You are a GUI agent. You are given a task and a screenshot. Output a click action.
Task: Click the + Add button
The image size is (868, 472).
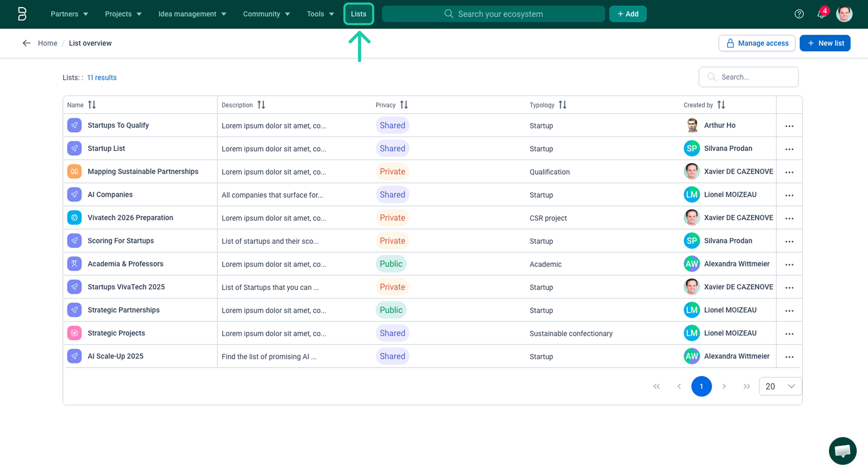(x=628, y=14)
